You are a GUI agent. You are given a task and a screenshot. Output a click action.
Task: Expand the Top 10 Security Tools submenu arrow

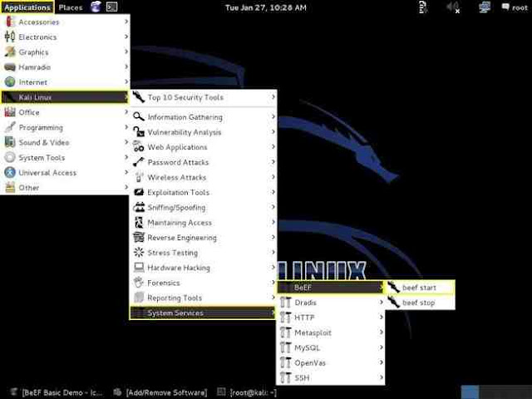click(273, 97)
